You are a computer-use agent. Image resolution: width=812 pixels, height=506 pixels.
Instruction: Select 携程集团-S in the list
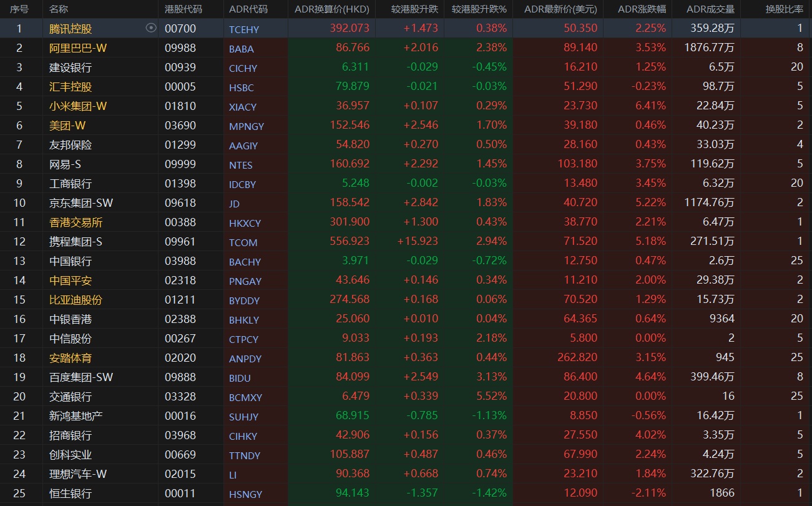(x=76, y=242)
